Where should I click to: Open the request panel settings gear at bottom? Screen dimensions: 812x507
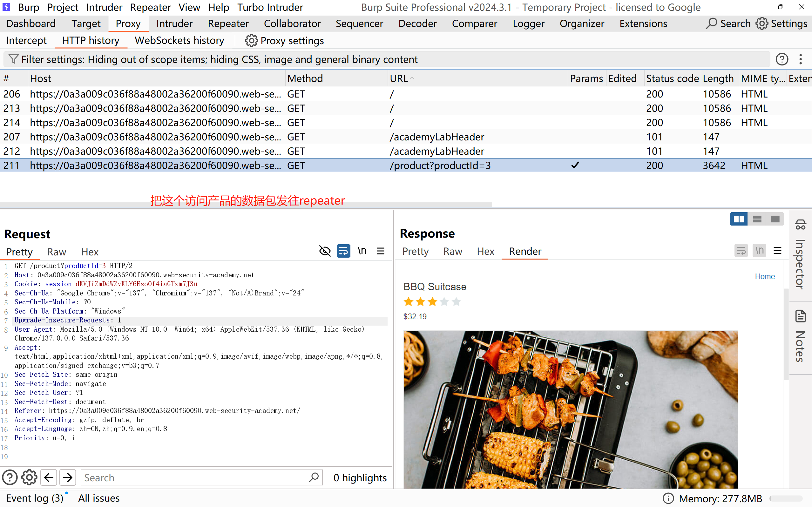click(29, 477)
